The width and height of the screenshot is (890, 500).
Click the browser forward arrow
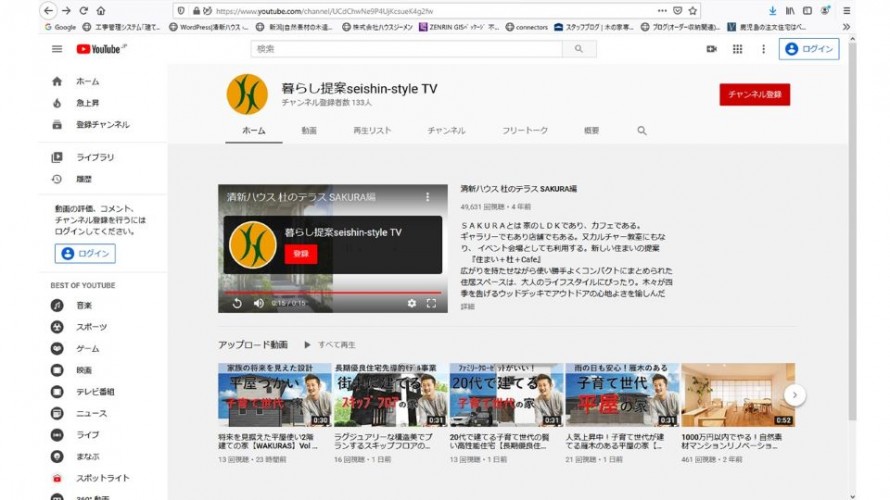[66, 10]
